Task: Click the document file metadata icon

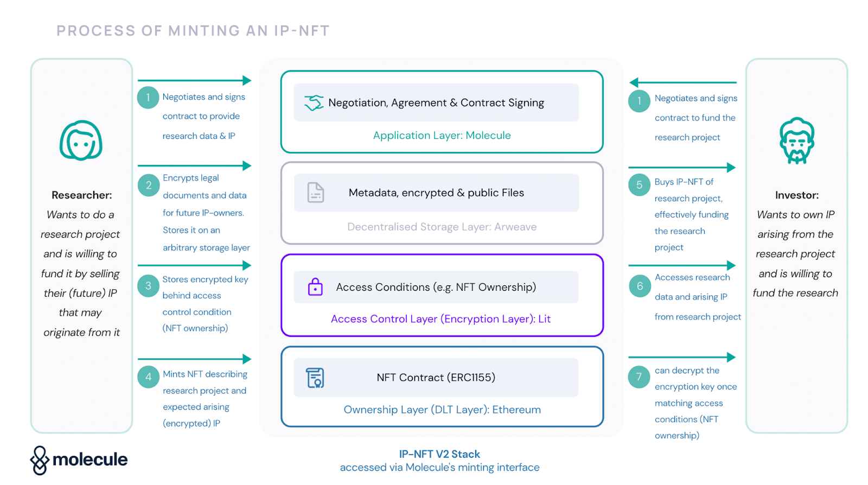Action: coord(315,193)
